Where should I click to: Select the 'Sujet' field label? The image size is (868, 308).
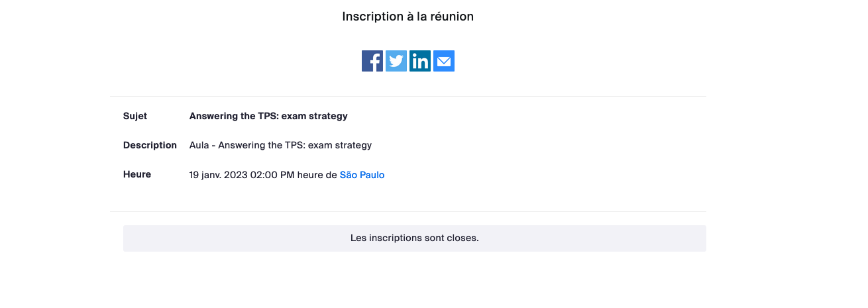pyautogui.click(x=135, y=116)
